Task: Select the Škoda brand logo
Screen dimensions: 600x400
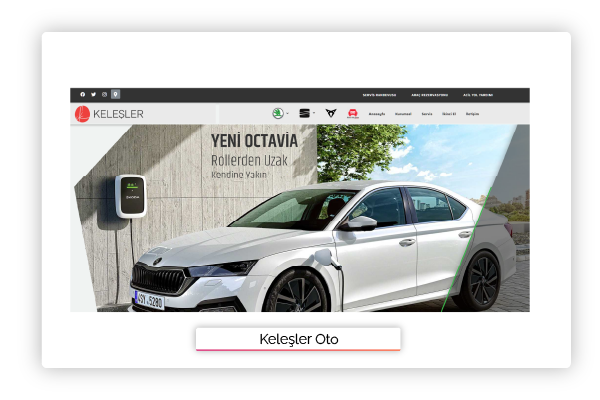Action: pyautogui.click(x=278, y=113)
